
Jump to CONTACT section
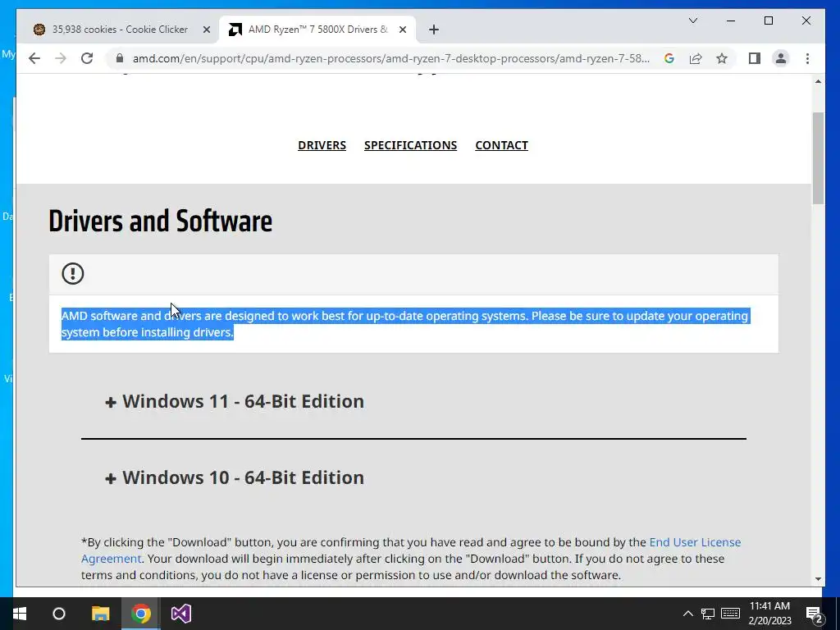(501, 145)
